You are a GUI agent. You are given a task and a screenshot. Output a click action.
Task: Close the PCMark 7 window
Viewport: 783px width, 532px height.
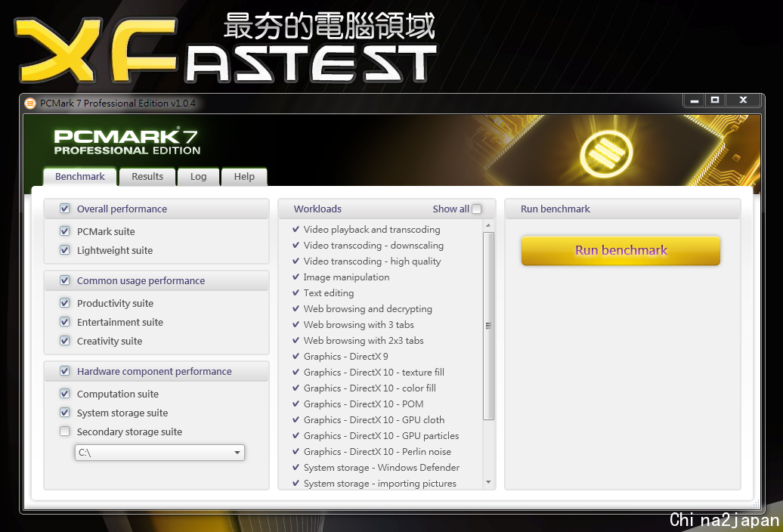tap(743, 101)
